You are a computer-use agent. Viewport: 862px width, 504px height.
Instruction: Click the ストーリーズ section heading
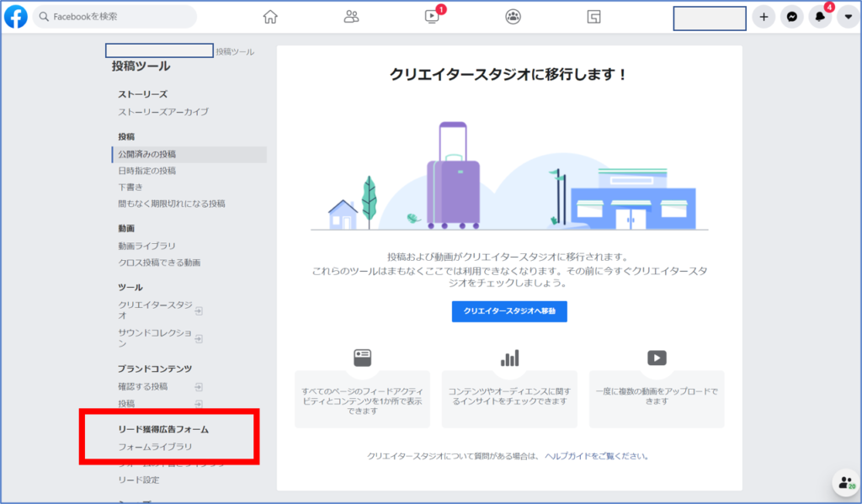click(142, 94)
